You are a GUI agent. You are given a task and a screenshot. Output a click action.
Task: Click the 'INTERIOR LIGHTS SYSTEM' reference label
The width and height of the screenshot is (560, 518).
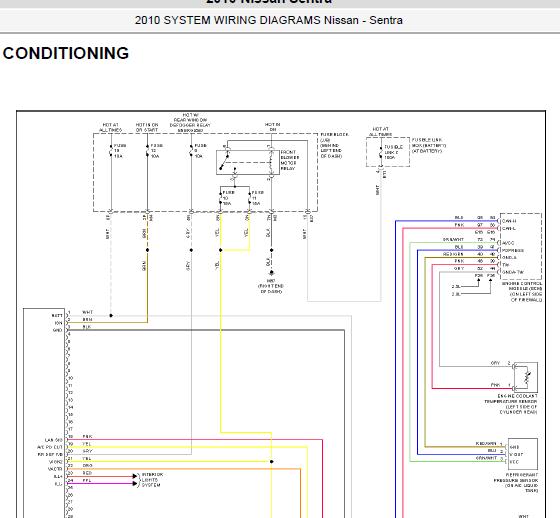[152, 480]
